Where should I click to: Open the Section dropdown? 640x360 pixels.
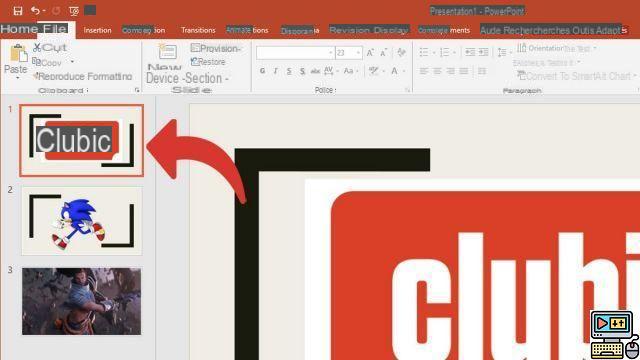(x=206, y=78)
